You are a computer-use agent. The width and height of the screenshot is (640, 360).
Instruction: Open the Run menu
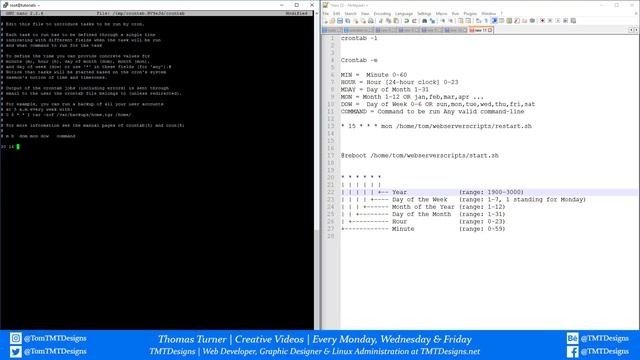[456, 13]
